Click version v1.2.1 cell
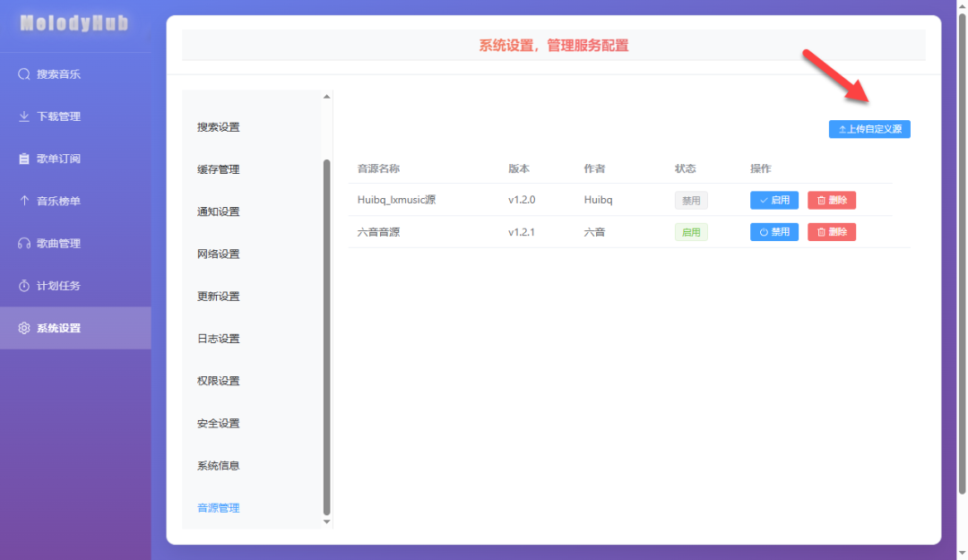Image resolution: width=968 pixels, height=560 pixels. 522,232
